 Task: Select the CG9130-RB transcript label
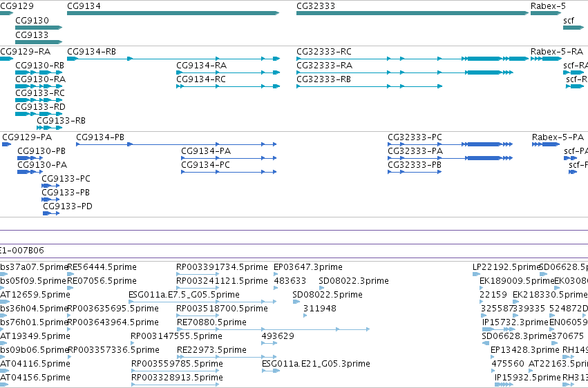tap(40, 65)
